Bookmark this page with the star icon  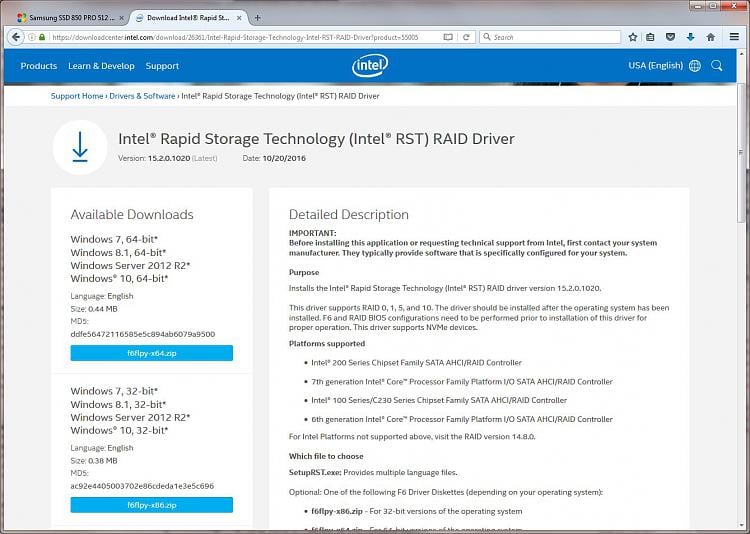[x=633, y=37]
